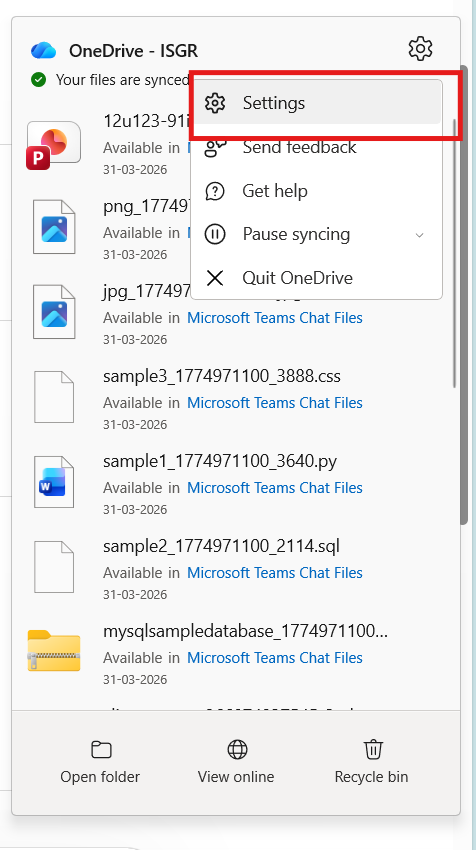
Task: Select Settings from the menu
Action: click(318, 103)
